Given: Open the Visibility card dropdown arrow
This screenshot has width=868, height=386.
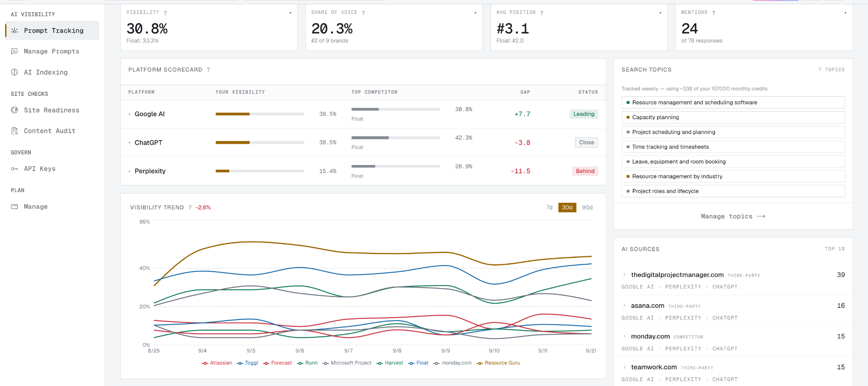Looking at the screenshot, I should 290,13.
